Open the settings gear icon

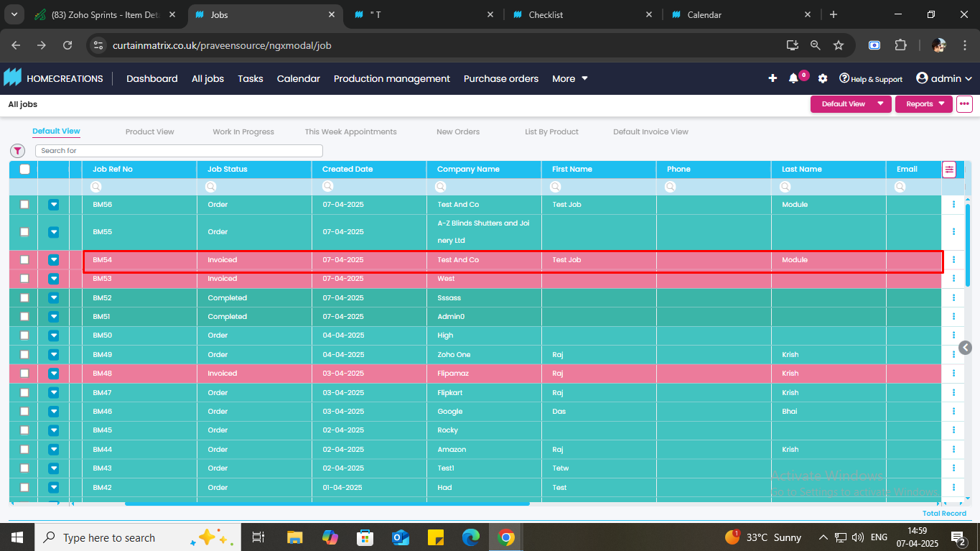(823, 78)
